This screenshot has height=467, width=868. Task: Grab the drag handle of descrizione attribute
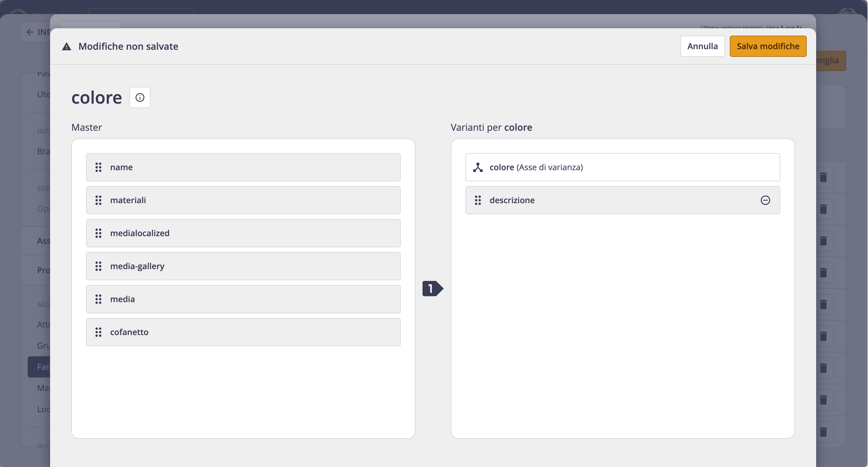pyautogui.click(x=478, y=200)
